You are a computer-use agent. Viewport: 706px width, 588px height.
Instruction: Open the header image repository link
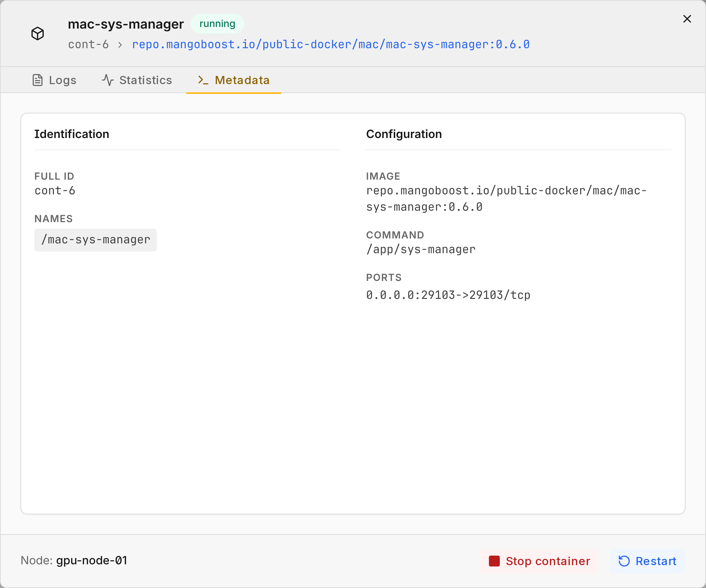331,44
